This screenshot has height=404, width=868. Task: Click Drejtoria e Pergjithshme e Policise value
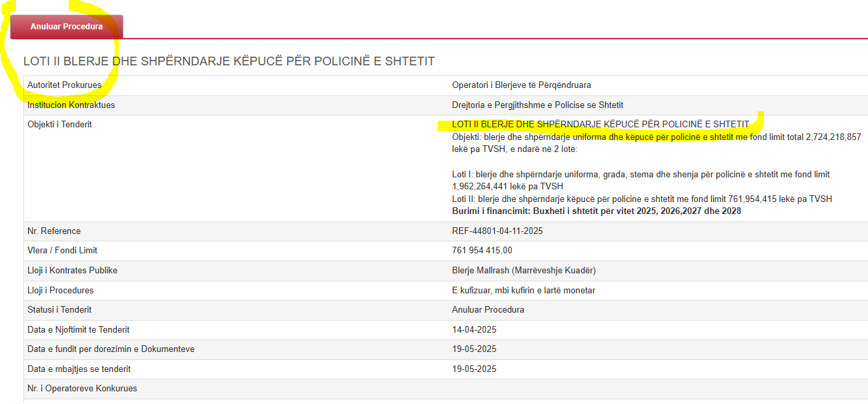click(537, 105)
